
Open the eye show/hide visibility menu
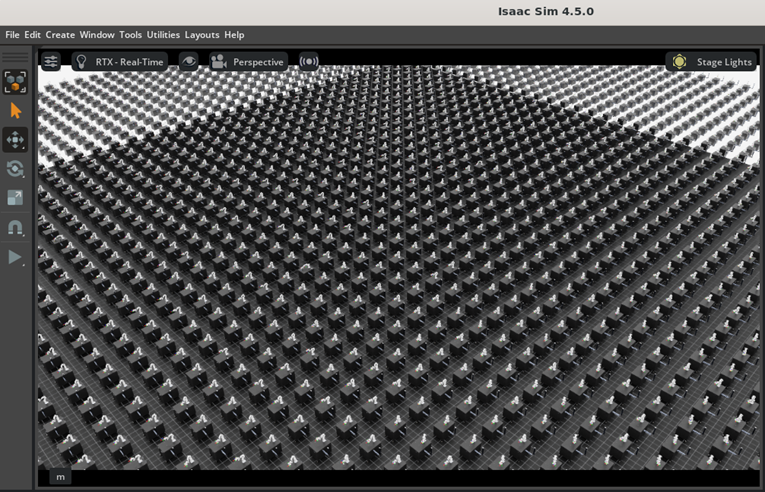pyautogui.click(x=188, y=62)
